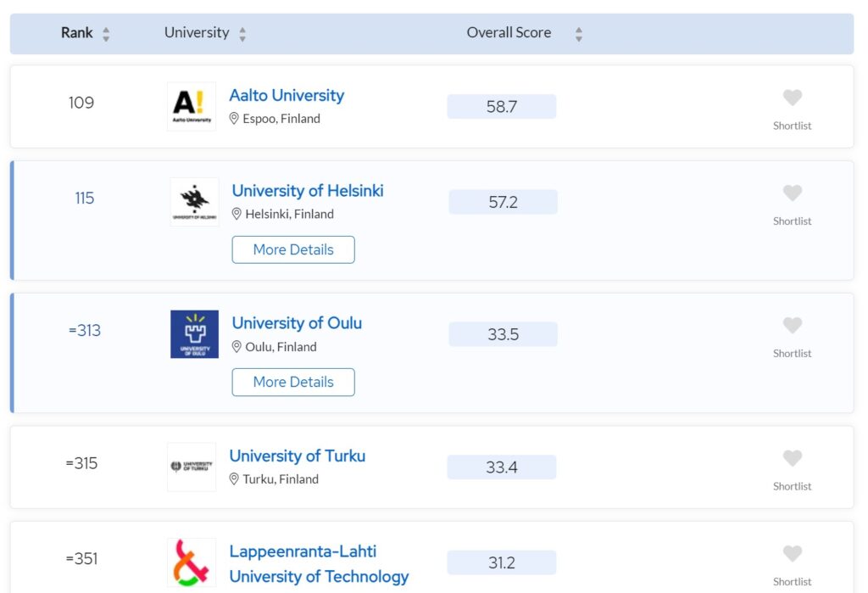Viewport: 868px width, 593px height.
Task: Shortlist Aalto University with the heart icon
Action: pyautogui.click(x=792, y=98)
